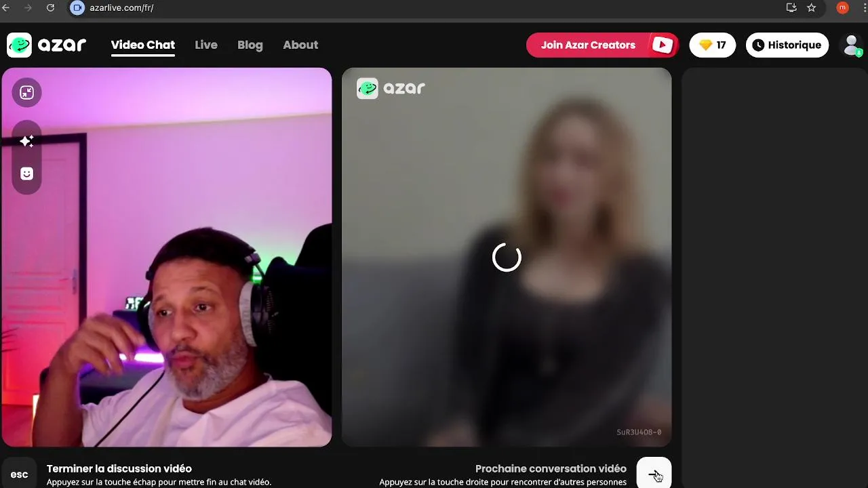Open the sparkle effects tool
Viewport: 868px width, 488px height.
26,141
